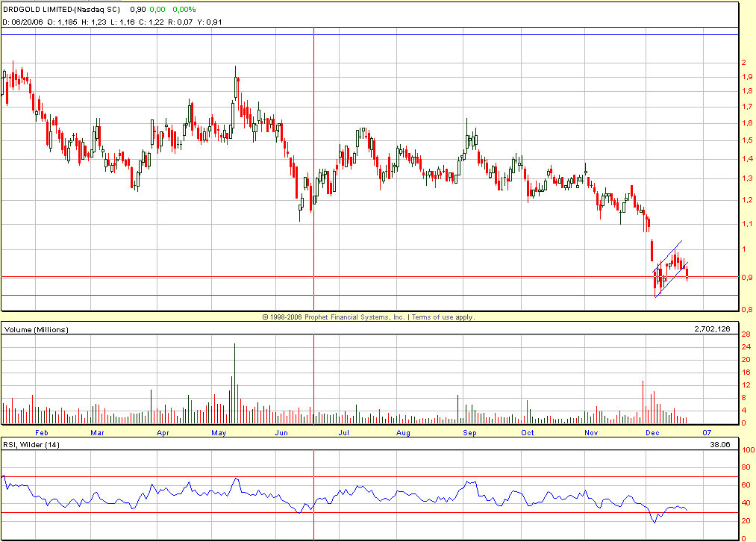Viewport: 756px width, 542px height.
Task: Click the 'Sep' label on the time axis
Action: pos(470,432)
